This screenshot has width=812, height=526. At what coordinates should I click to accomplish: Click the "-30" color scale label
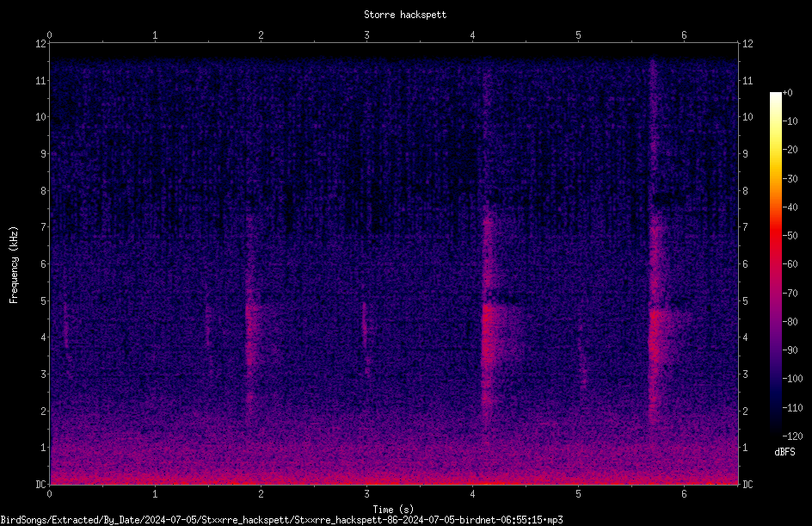(790, 179)
